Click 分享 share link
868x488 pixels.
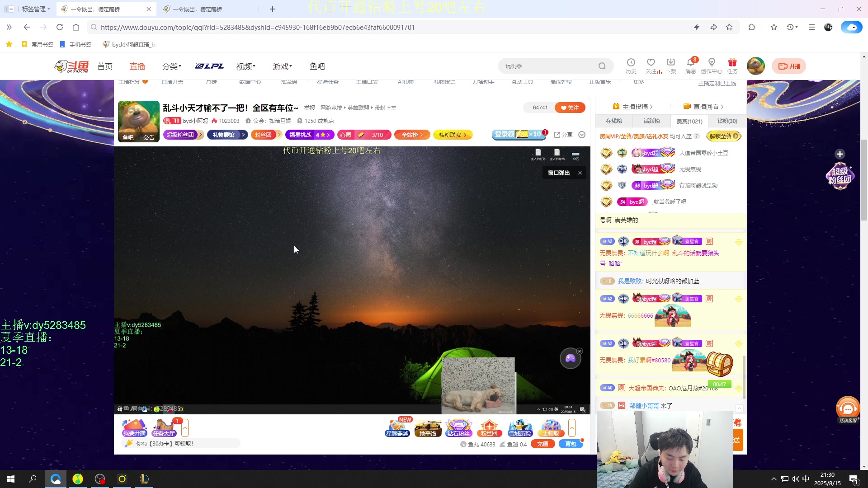[563, 135]
